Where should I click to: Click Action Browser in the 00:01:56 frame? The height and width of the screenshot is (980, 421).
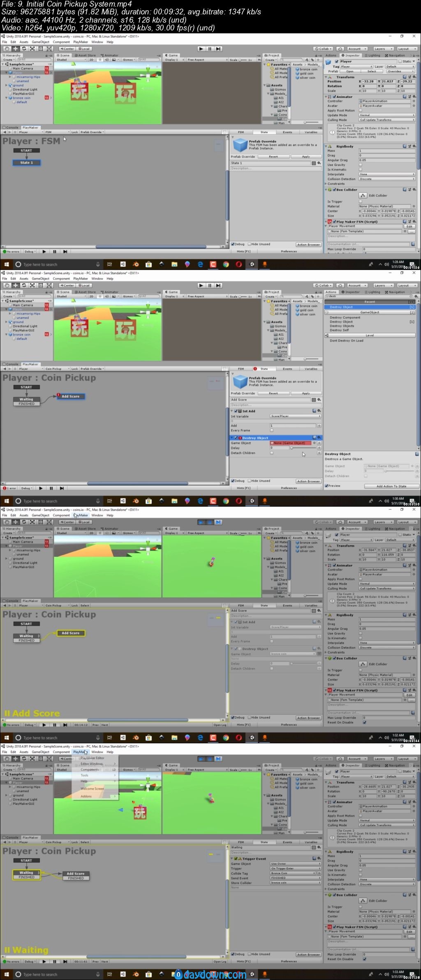pos(308,244)
